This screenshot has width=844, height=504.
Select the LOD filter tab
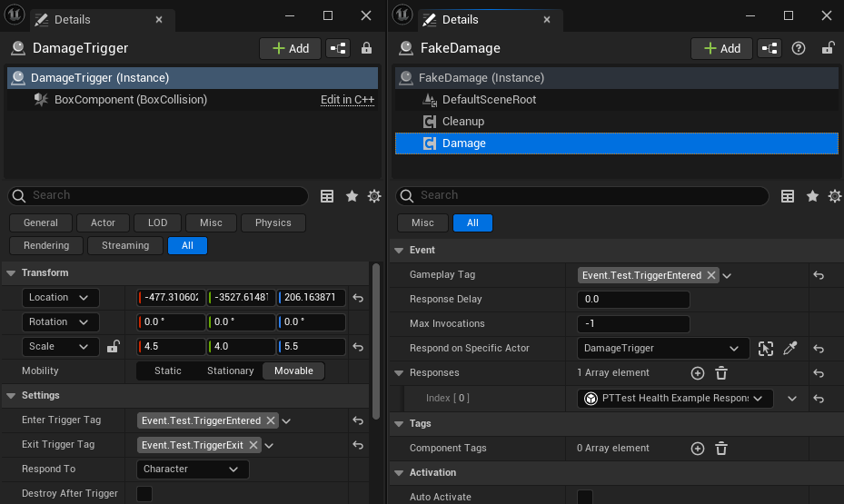coord(158,222)
